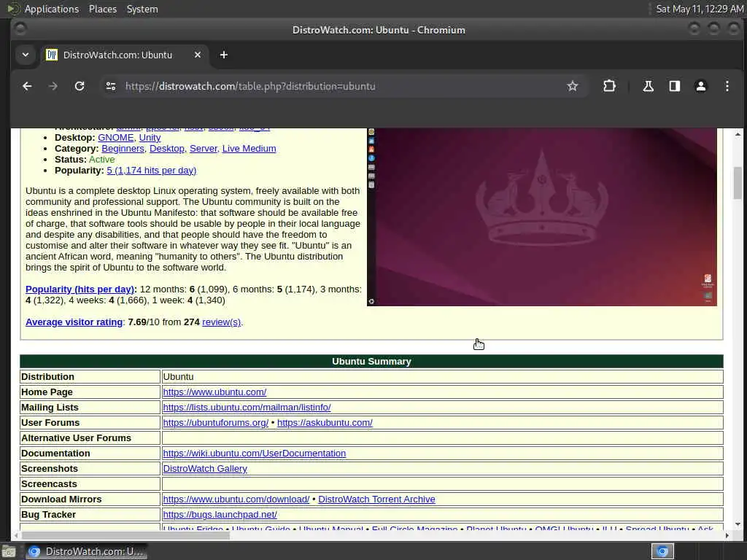Open the askubuntu.com link
The image size is (747, 560).
325,422
